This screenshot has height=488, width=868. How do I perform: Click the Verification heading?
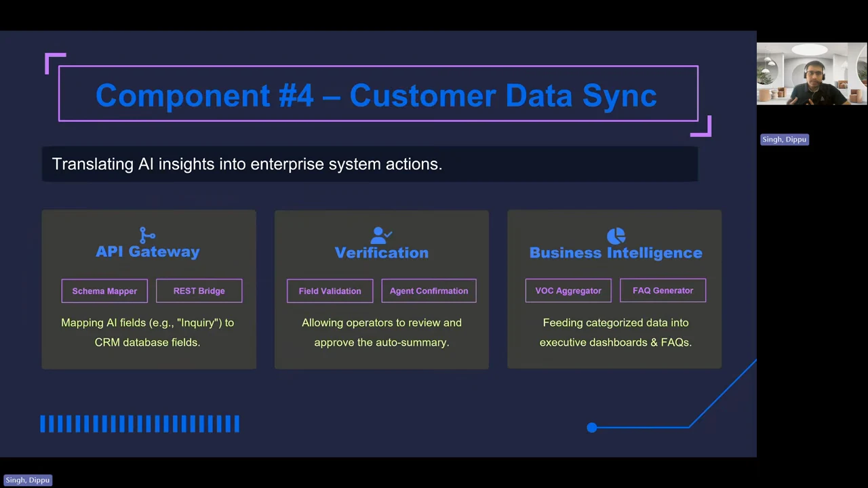pos(381,252)
